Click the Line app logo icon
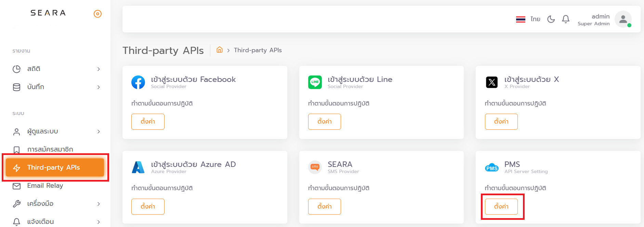Image resolution: width=644 pixels, height=227 pixels. click(315, 82)
